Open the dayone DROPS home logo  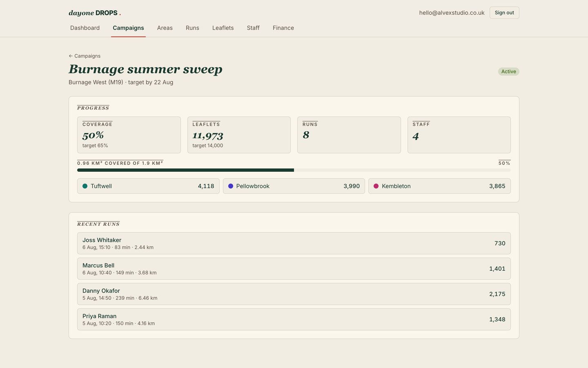[95, 13]
